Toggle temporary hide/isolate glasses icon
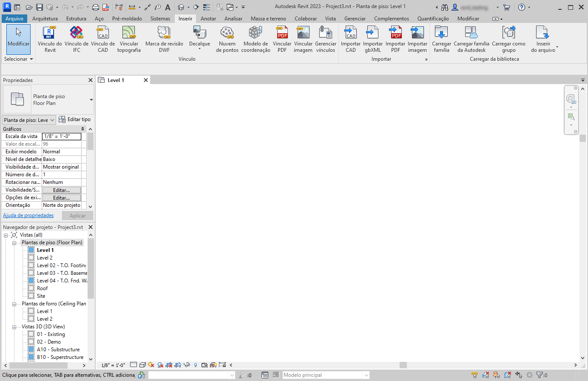This screenshot has height=381, width=588. coord(187,365)
